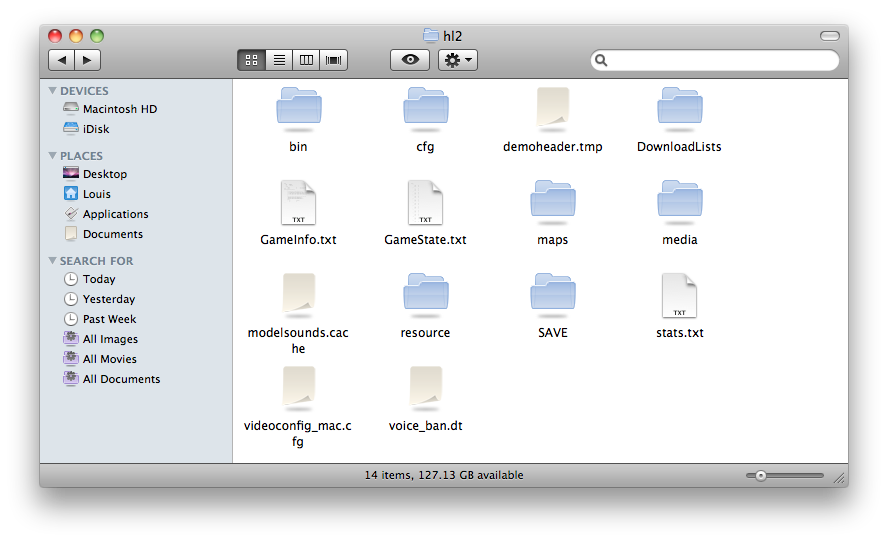The height and width of the screenshot is (542, 888).
Task: Click inside the search field
Action: point(715,61)
